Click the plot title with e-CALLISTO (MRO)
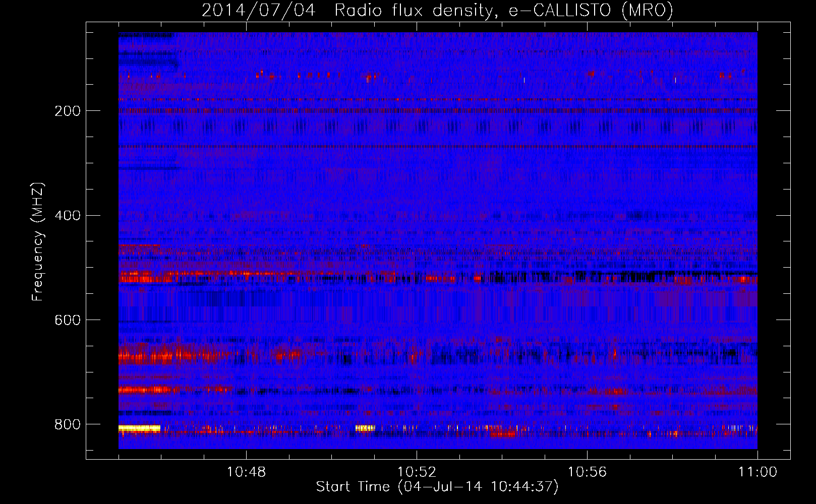816x504 pixels. click(x=437, y=10)
